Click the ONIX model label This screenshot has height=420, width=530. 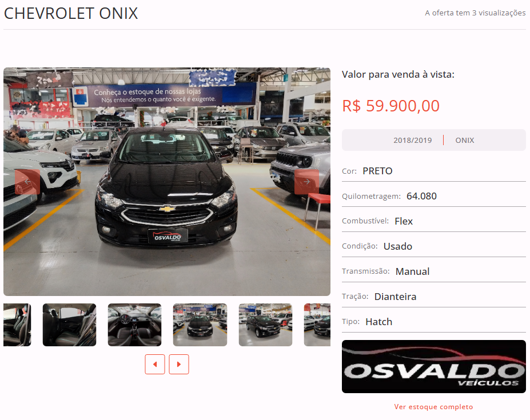coord(464,140)
